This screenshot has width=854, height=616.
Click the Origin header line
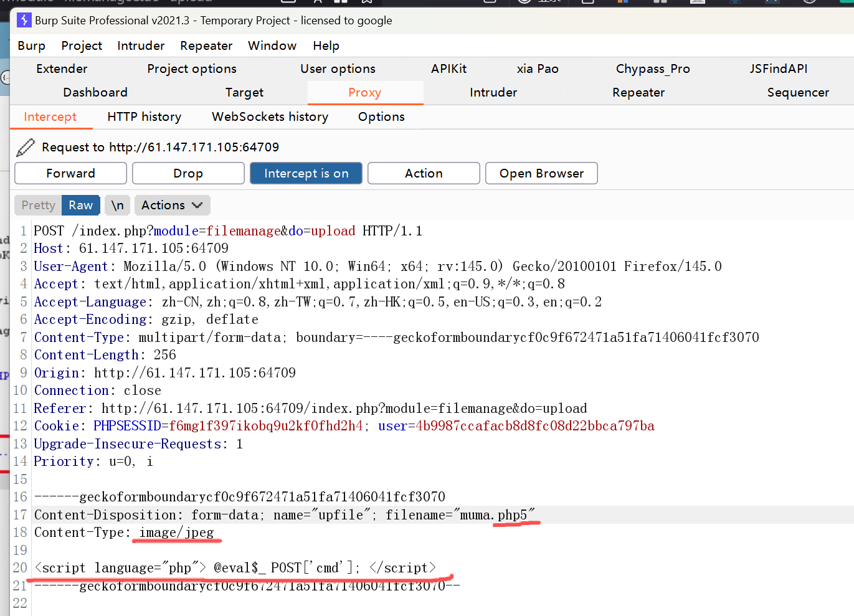(x=165, y=373)
